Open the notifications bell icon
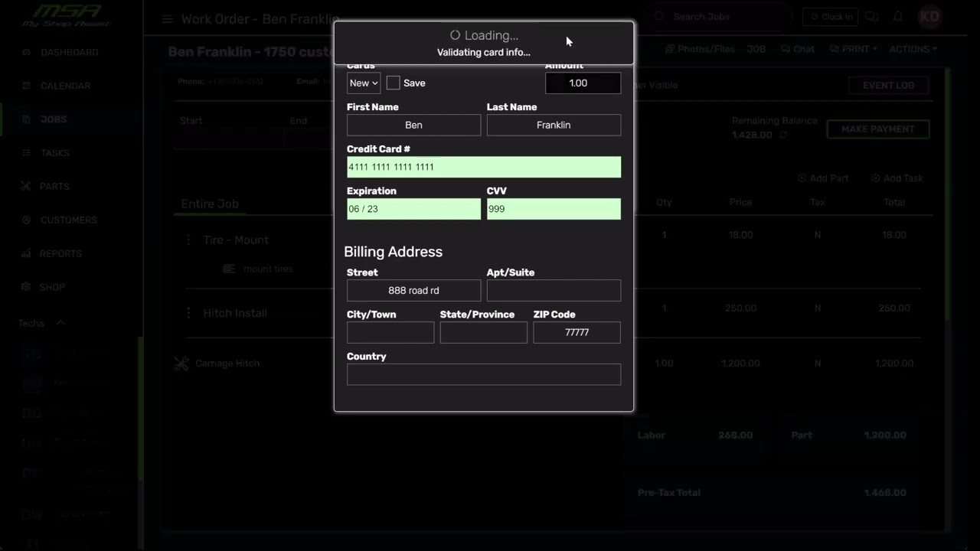 [898, 17]
